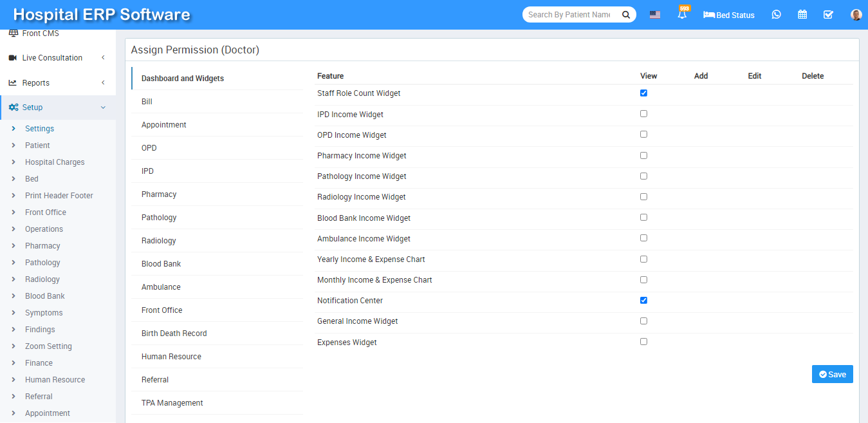Focus the Search By Patient Name field
The height and width of the screenshot is (423, 868).
pos(569,15)
